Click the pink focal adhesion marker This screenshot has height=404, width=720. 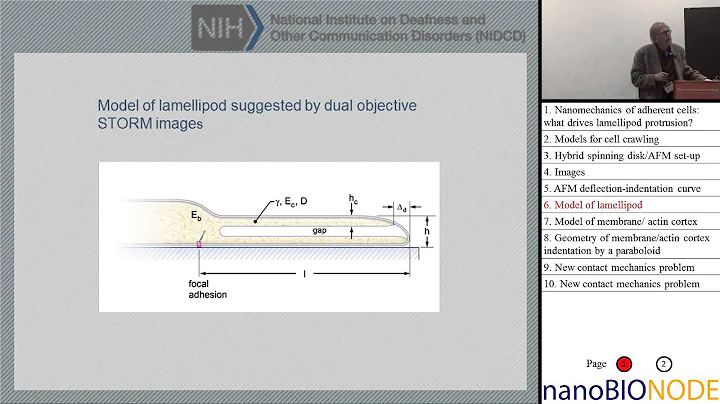pos(199,244)
